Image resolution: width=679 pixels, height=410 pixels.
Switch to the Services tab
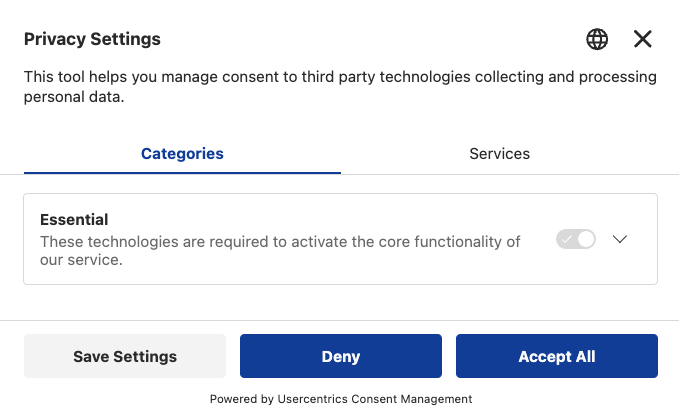pos(499,154)
